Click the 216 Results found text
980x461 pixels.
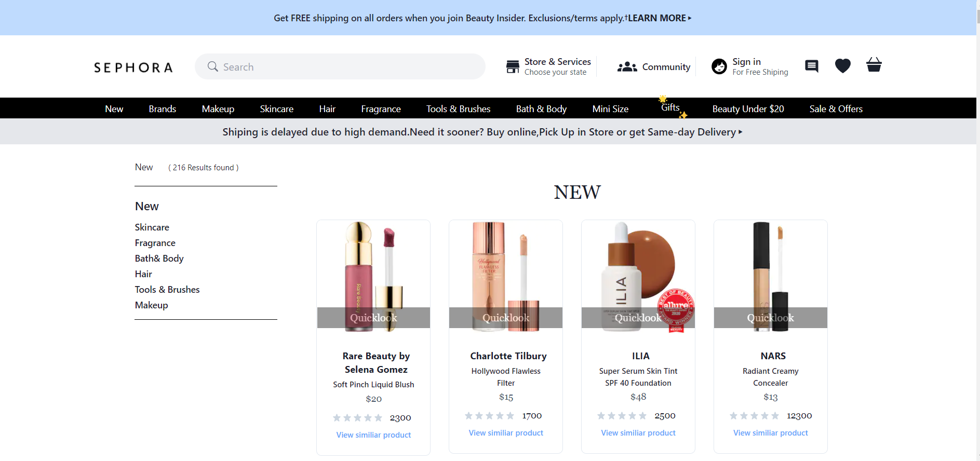point(204,168)
